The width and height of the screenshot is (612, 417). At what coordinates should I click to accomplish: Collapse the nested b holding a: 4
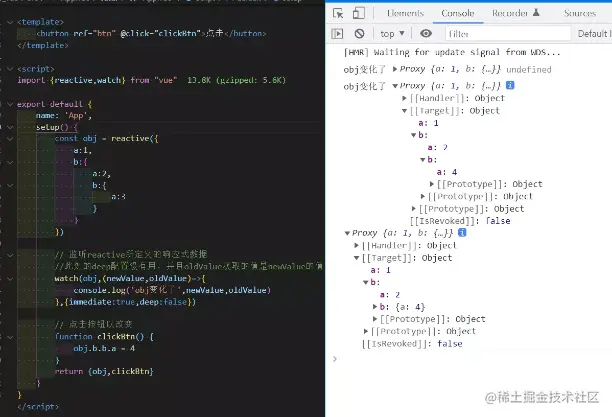coord(422,160)
